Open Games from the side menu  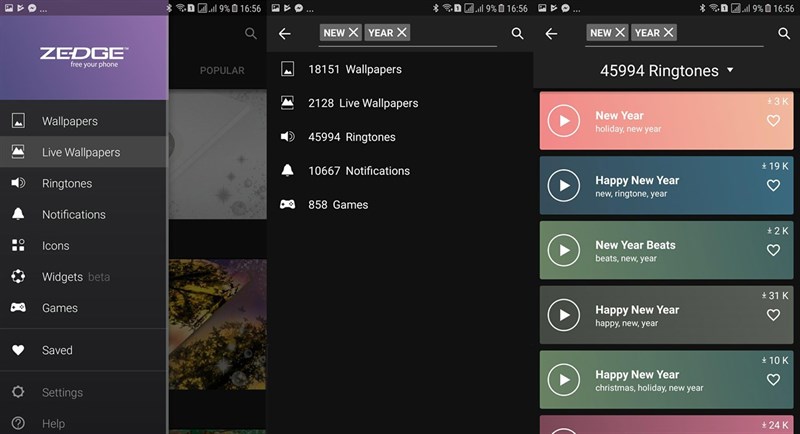84,308
